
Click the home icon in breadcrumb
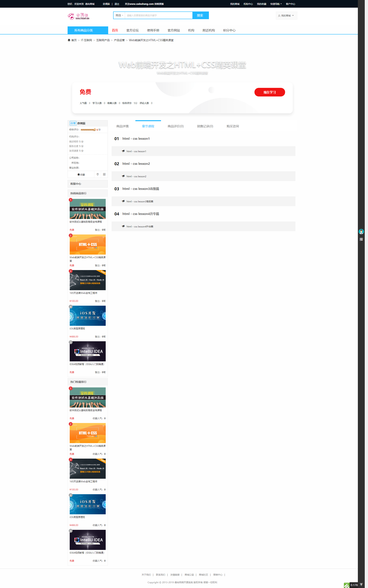(x=69, y=40)
